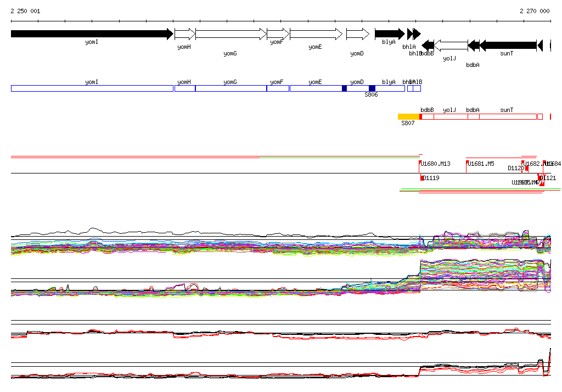Screen dimensions: 562x392
Task: Click the S807 label text
Action: coord(408,123)
